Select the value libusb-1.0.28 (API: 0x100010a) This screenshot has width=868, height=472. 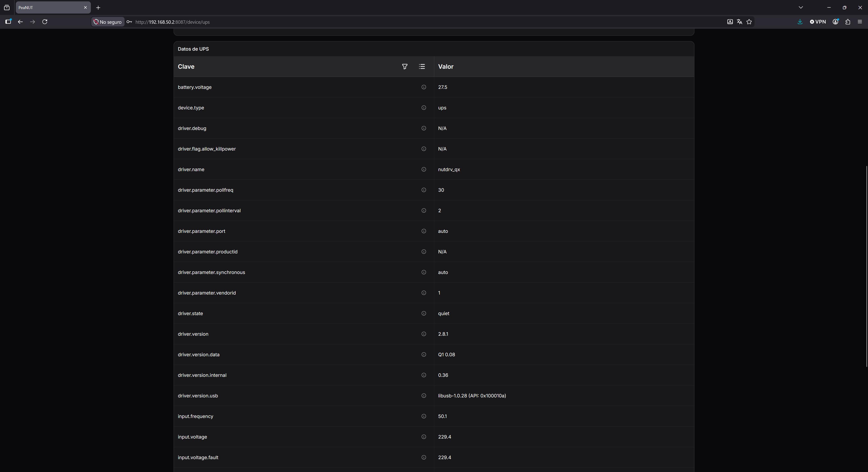(472, 396)
